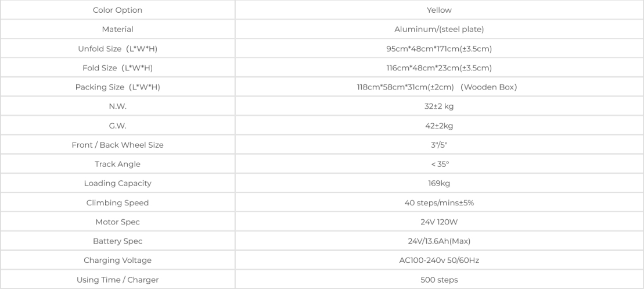Image resolution: width=644 pixels, height=289 pixels.
Task: Click the Material row label
Action: coord(117,29)
